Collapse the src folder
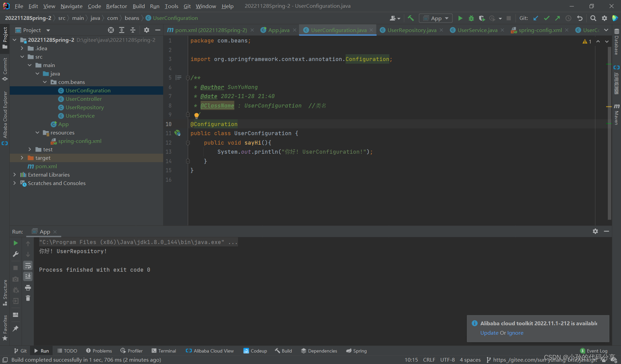Screen dimensions: 621x364 click(x=22, y=57)
